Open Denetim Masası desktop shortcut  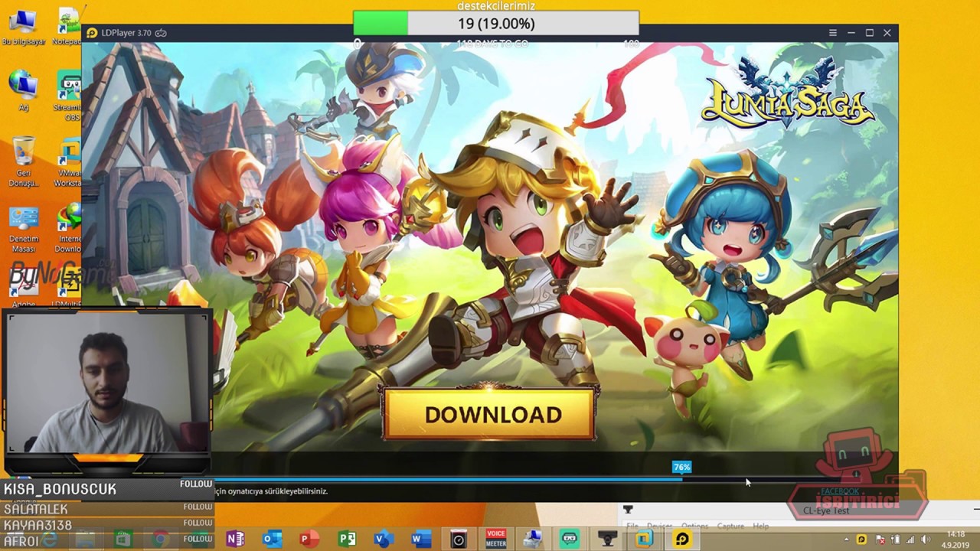(23, 228)
